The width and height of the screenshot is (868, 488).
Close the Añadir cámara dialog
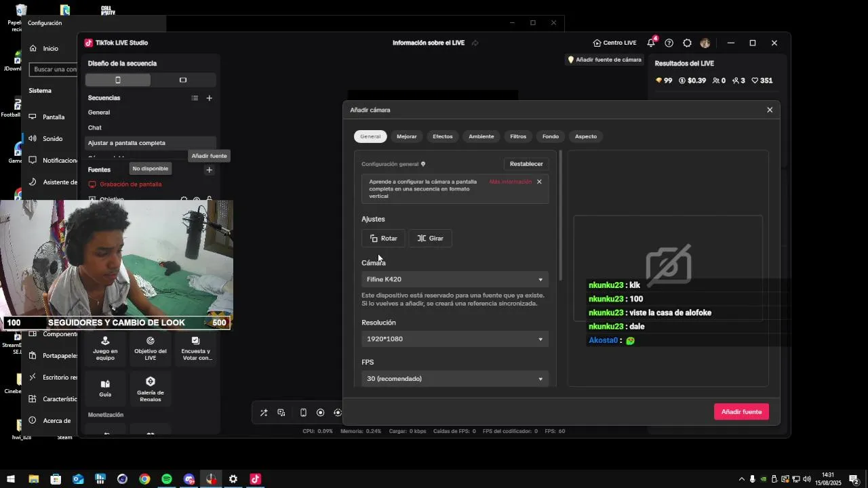(770, 110)
